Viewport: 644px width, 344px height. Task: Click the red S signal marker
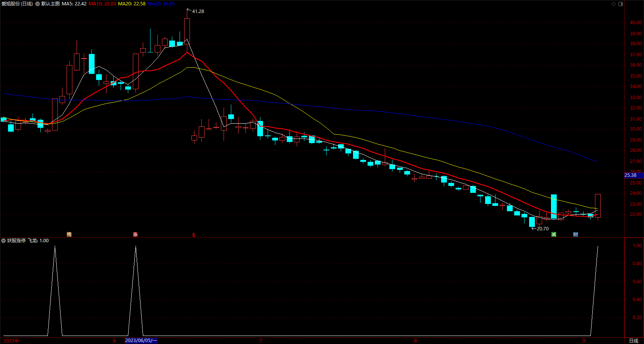coord(194,235)
